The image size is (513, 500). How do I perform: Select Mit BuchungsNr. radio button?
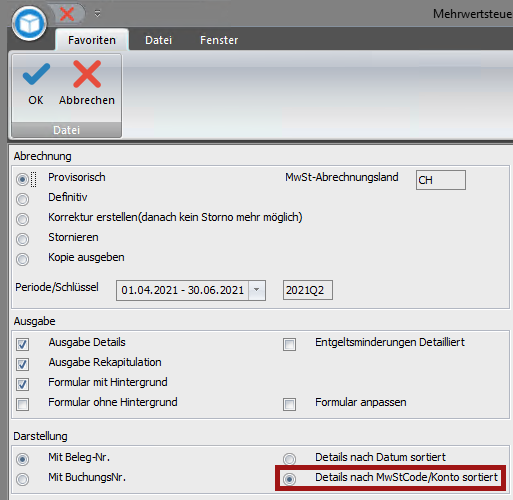[x=22, y=479]
